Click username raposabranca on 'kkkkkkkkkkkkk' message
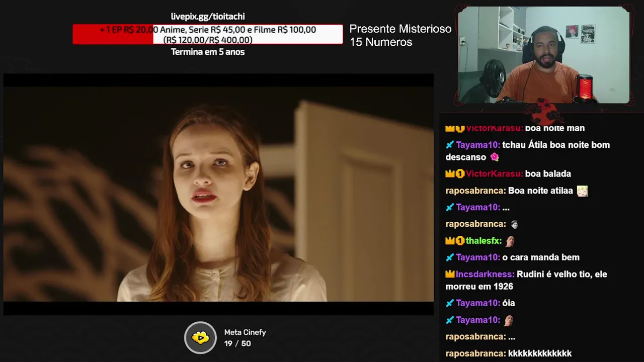 (x=475, y=353)
